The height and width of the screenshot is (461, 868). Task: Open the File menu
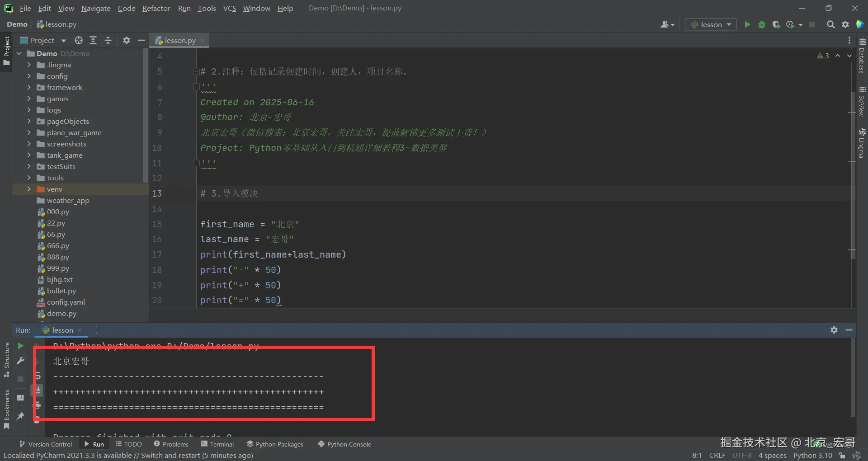[x=25, y=8]
